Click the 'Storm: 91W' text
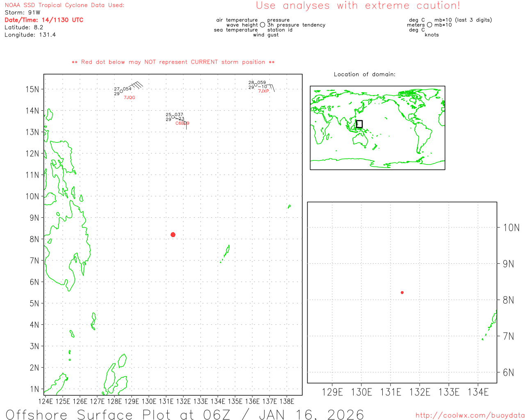Screen dimensions: 525x420 click(x=23, y=12)
